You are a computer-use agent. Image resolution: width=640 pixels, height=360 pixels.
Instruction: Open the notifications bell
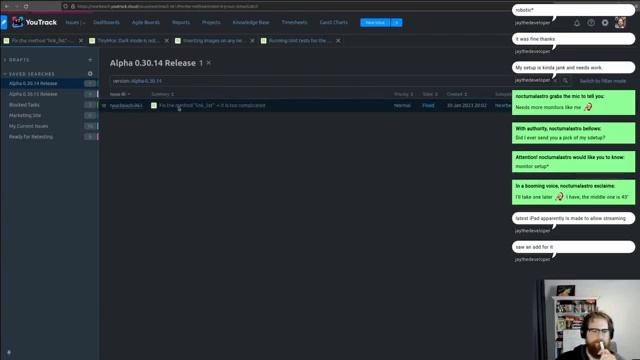tap(577, 23)
